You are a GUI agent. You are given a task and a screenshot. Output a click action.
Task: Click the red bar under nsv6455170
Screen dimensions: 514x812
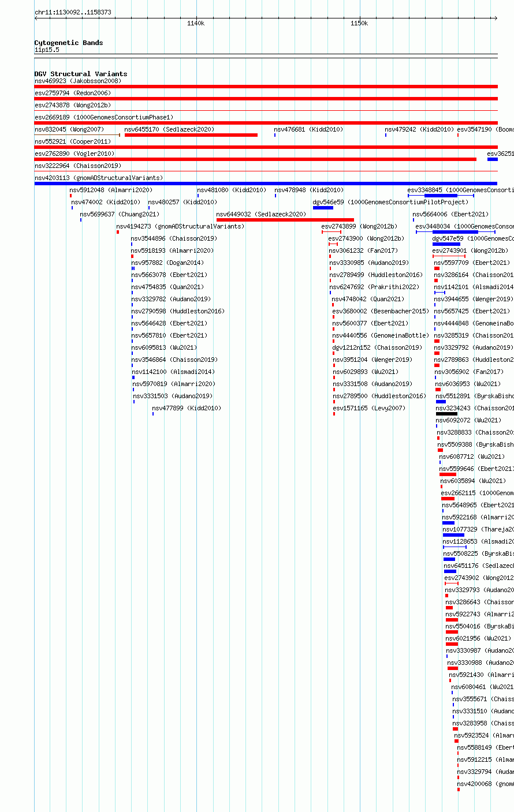(191, 135)
